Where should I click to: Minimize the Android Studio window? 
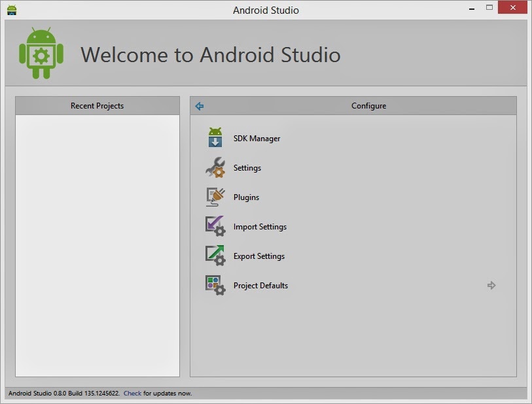[472, 8]
